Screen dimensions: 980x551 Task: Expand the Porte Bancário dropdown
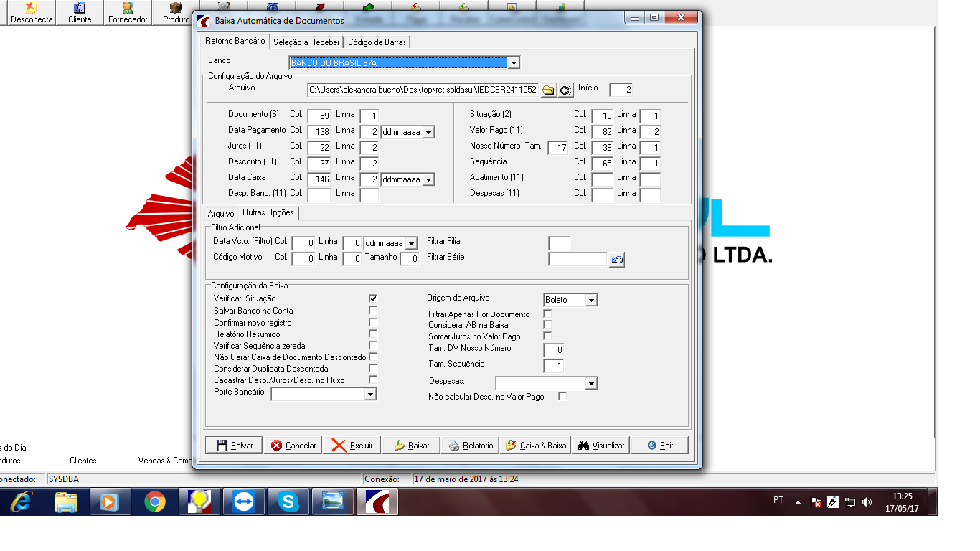tap(370, 394)
